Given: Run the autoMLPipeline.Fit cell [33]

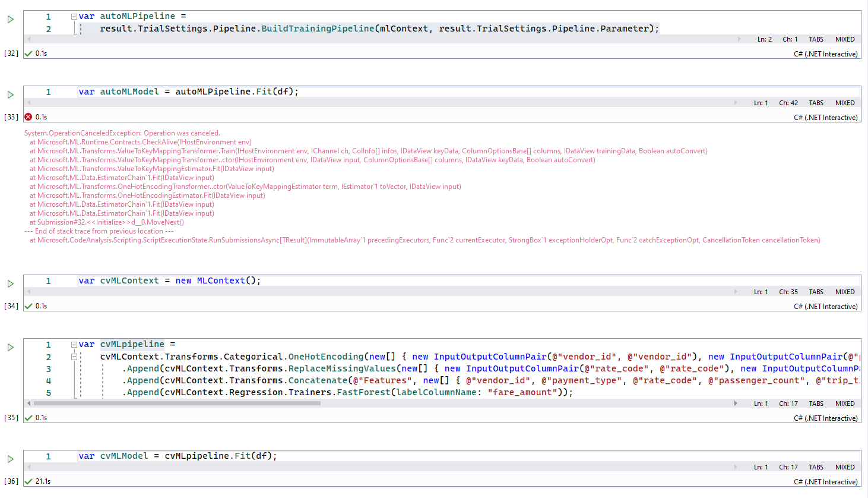Looking at the screenshot, I should pos(10,94).
